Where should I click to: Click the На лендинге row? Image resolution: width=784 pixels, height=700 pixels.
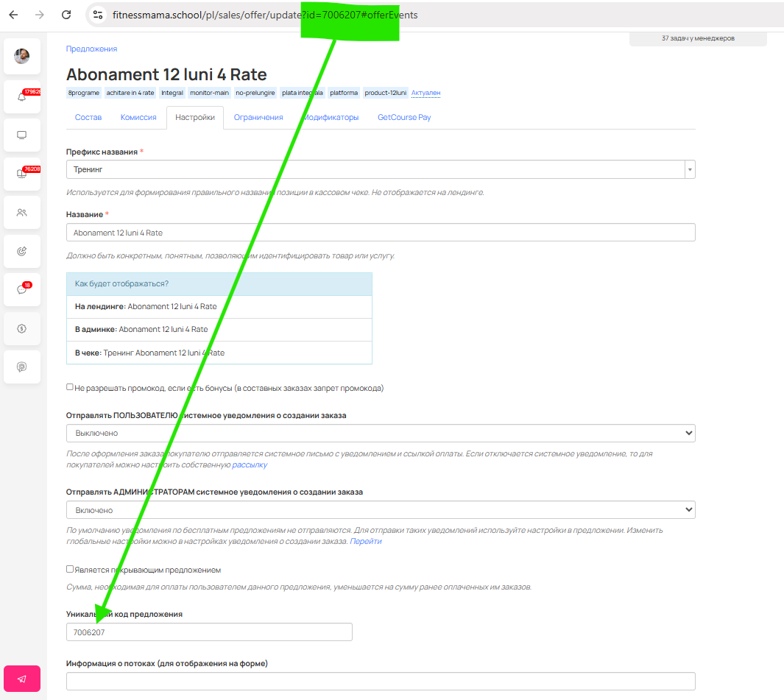(x=219, y=307)
